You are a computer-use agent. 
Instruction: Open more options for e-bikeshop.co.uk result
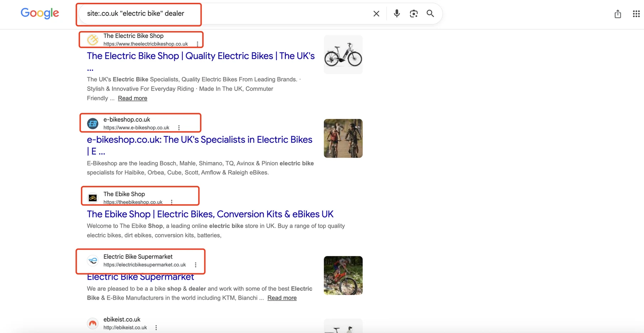point(179,128)
